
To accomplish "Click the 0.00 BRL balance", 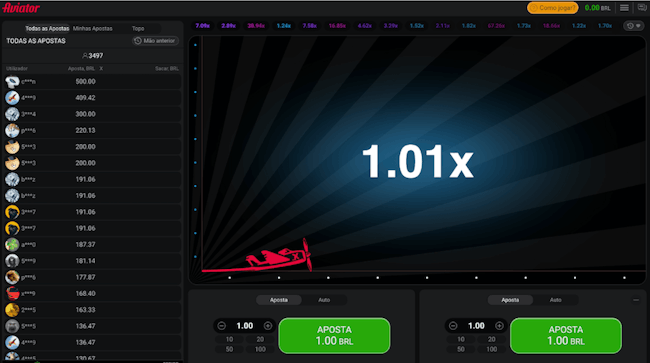I will click(597, 8).
